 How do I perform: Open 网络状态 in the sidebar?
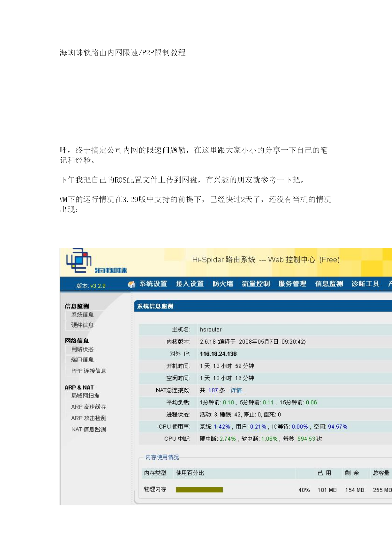[x=82, y=349]
